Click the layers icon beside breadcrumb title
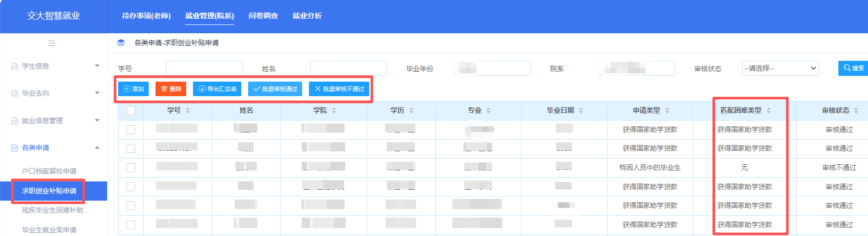This screenshot has height=236, width=868. (x=121, y=43)
